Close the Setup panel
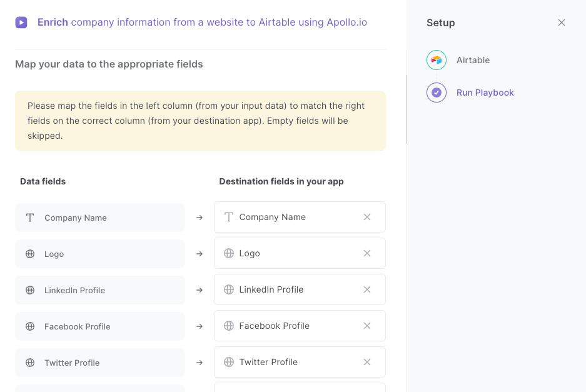Screen dimensions: 586x392 (x=562, y=23)
